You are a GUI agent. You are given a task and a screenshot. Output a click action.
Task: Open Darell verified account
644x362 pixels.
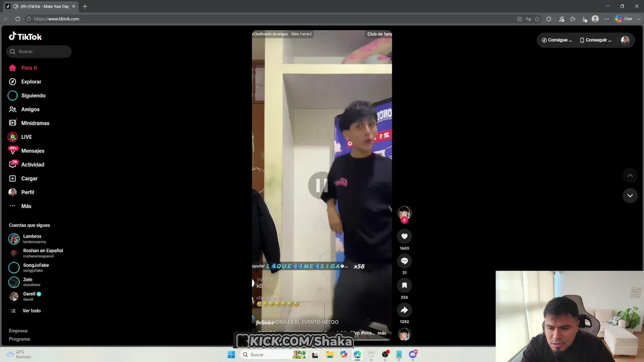25,296
